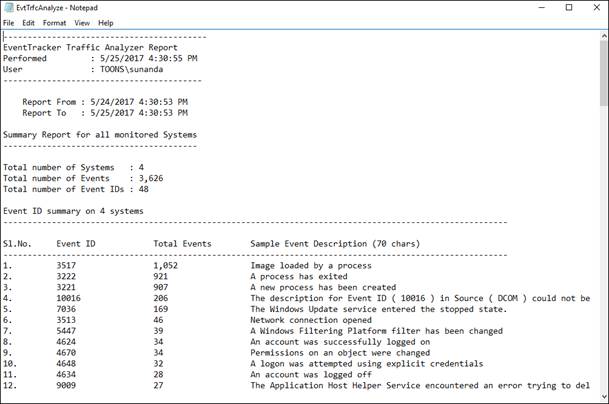Image resolution: width=609 pixels, height=404 pixels.
Task: Click the 'Sl.No.' column header
Action: (x=17, y=244)
